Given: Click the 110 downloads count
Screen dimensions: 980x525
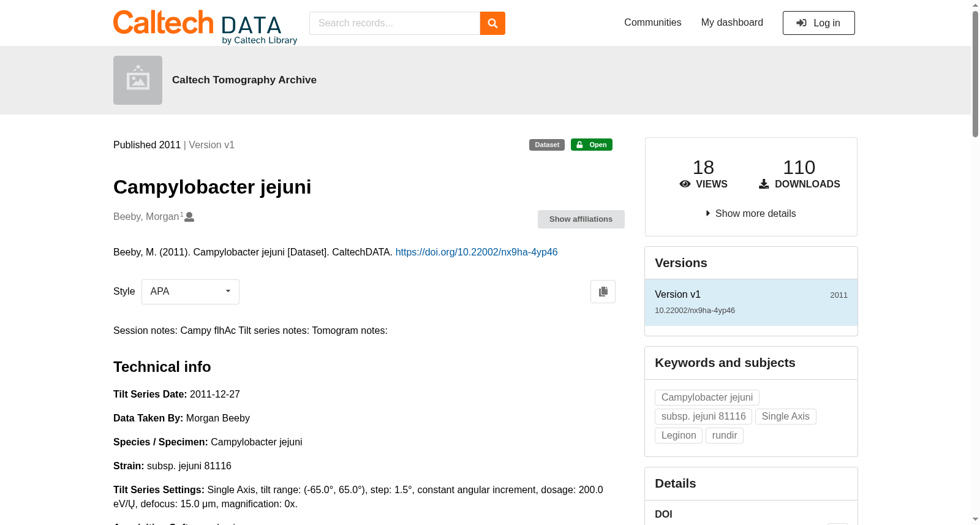Looking at the screenshot, I should tap(799, 167).
